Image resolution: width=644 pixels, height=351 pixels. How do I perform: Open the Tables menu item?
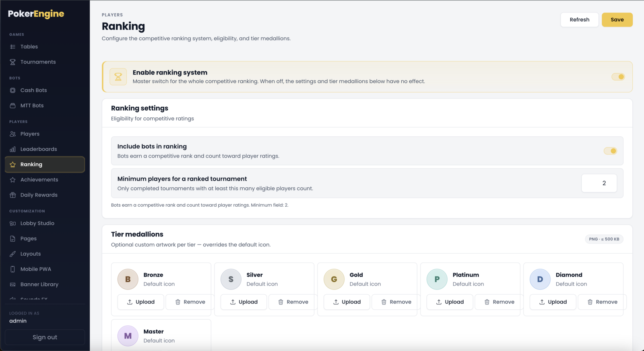45,47
